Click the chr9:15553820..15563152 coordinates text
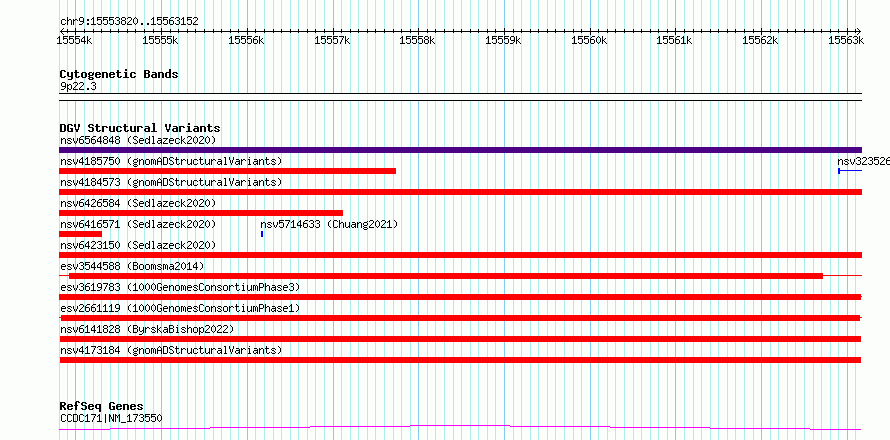890x440 pixels. pos(129,22)
